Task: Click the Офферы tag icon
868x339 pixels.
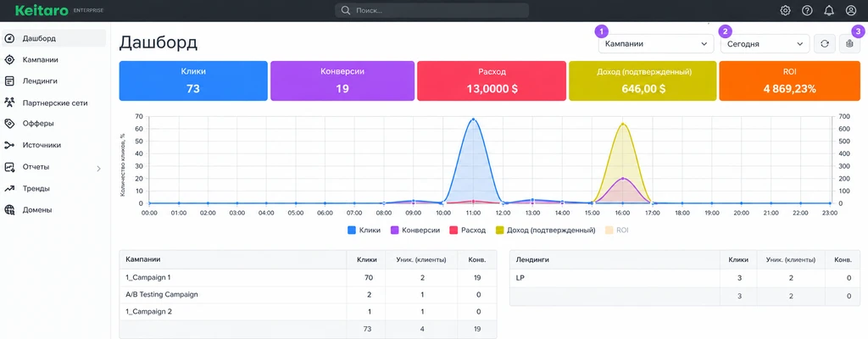Action: pos(9,124)
